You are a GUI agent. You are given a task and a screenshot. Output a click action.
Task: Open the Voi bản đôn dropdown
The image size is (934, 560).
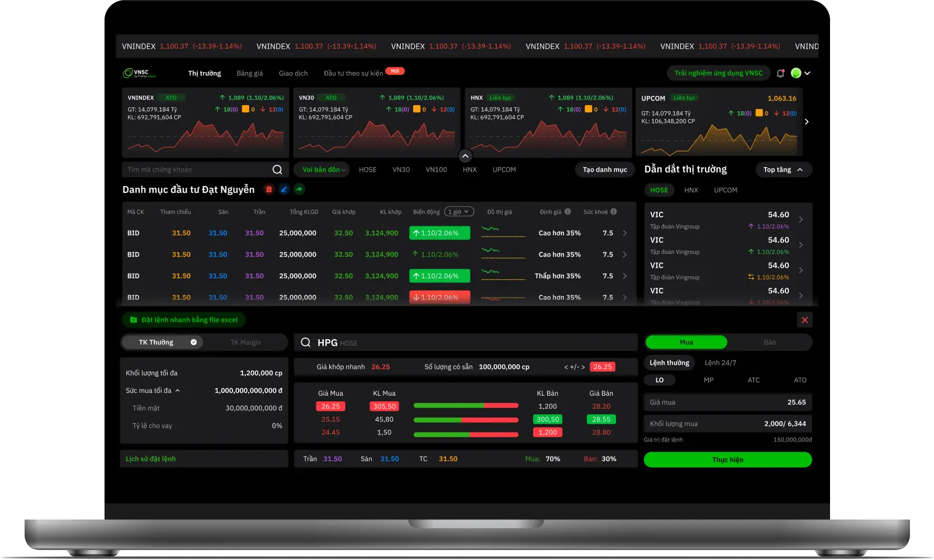(x=323, y=170)
